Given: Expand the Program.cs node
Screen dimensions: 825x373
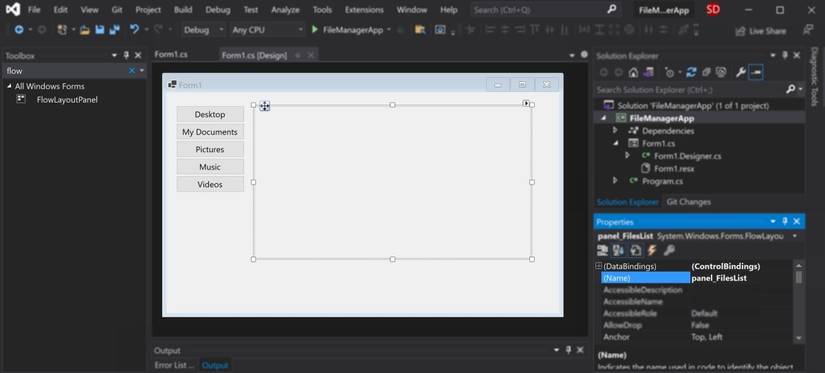Looking at the screenshot, I should tap(615, 181).
